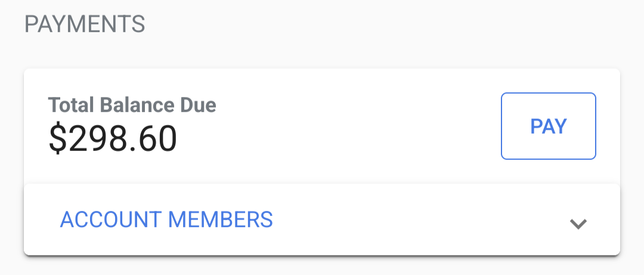Click the PAYMENTS section heading
644x275 pixels.
click(x=84, y=24)
